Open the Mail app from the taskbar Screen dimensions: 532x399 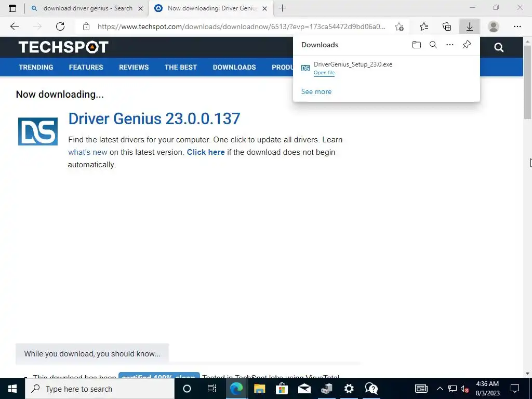(304, 389)
